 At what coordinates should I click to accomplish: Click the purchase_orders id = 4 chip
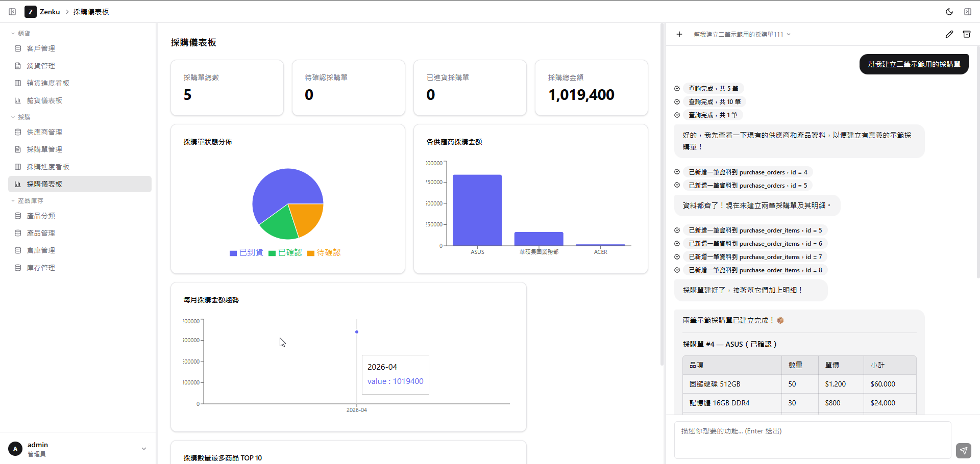[748, 172]
